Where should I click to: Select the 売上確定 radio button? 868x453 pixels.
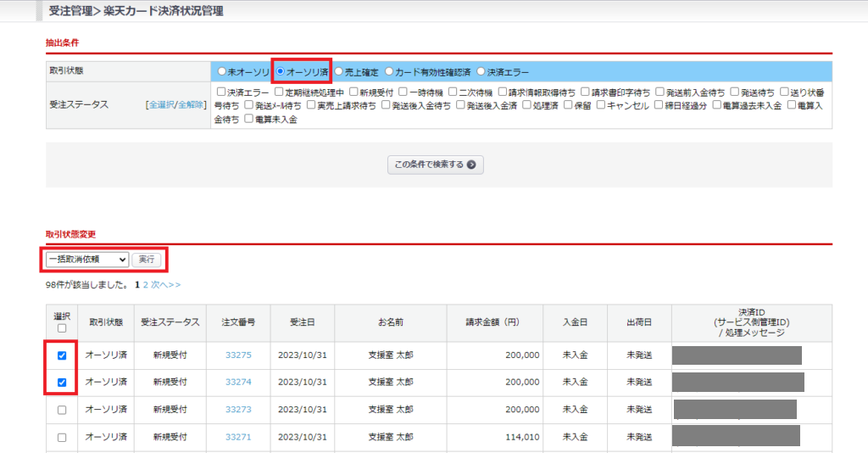tap(338, 72)
